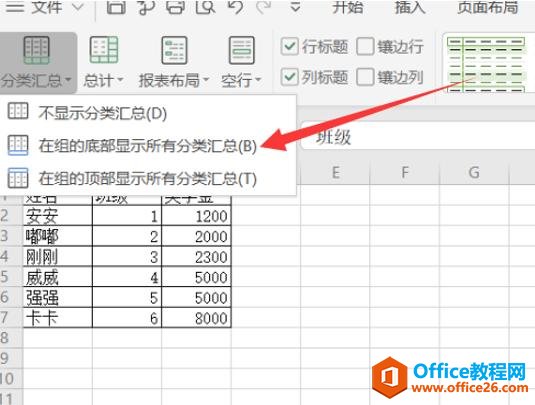Viewport: 535px width, 405px height.
Task: Click the cell with value 8000
Action: pos(196,318)
